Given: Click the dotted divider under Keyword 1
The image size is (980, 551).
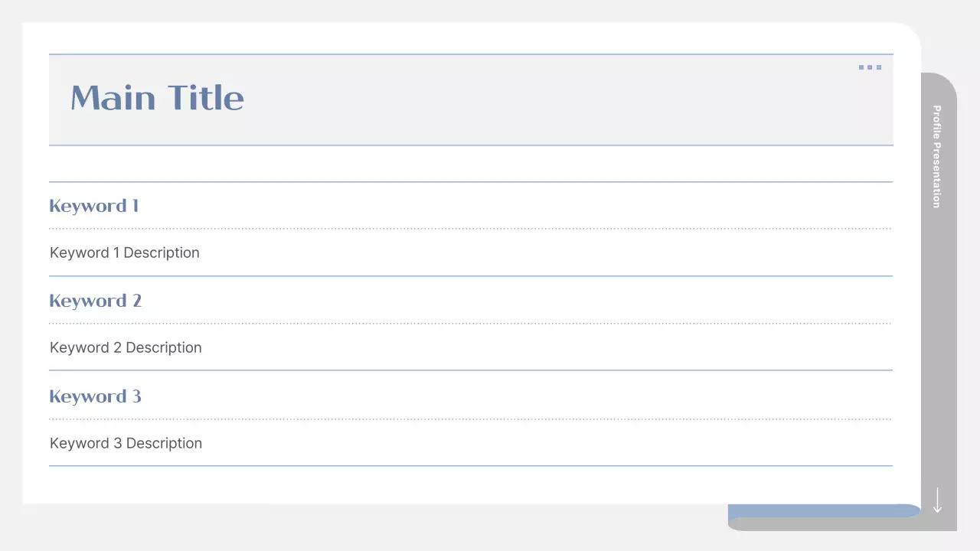Looking at the screenshot, I should point(470,228).
